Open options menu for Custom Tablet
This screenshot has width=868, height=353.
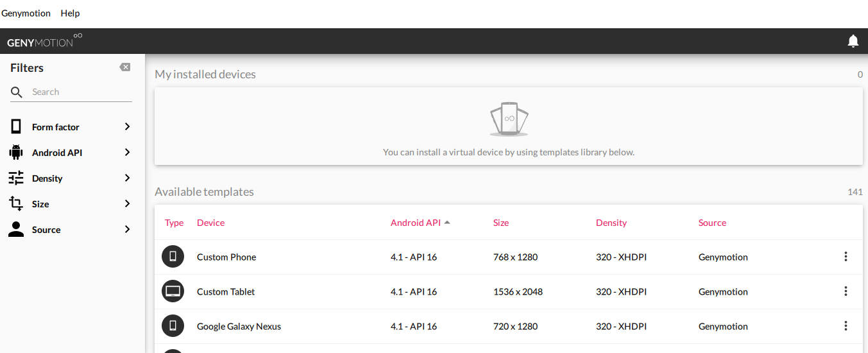coord(846,291)
